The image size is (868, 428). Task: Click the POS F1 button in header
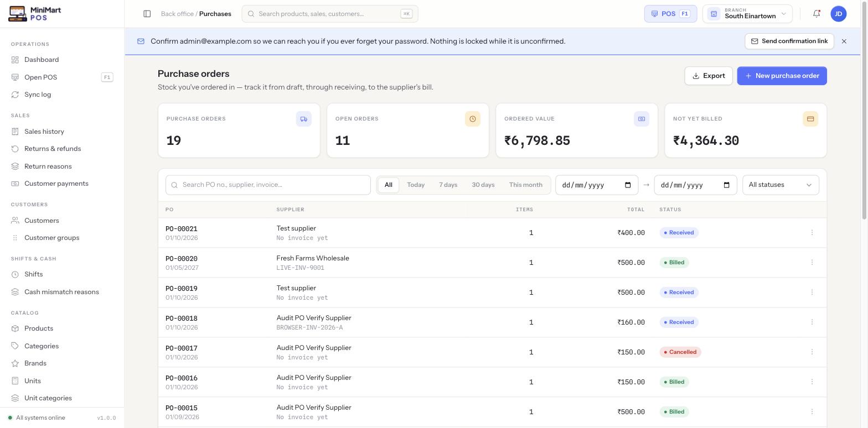pos(670,14)
